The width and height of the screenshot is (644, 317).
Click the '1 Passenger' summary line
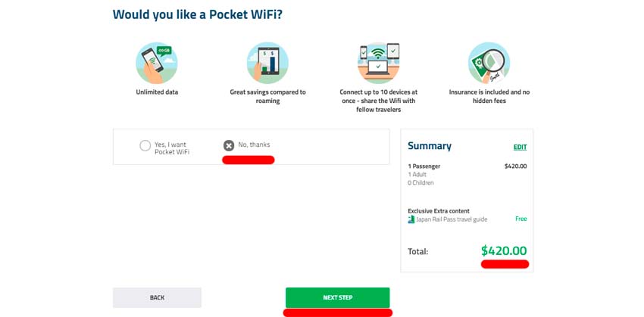pos(424,166)
